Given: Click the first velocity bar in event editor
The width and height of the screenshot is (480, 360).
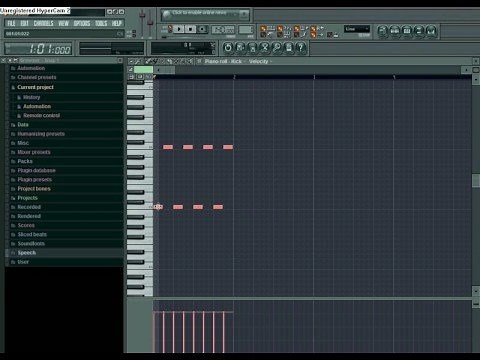Looking at the screenshot, I should 154,332.
